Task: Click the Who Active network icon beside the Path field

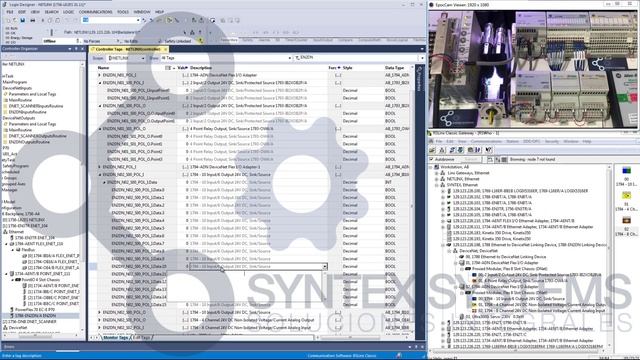Action: pos(192,32)
